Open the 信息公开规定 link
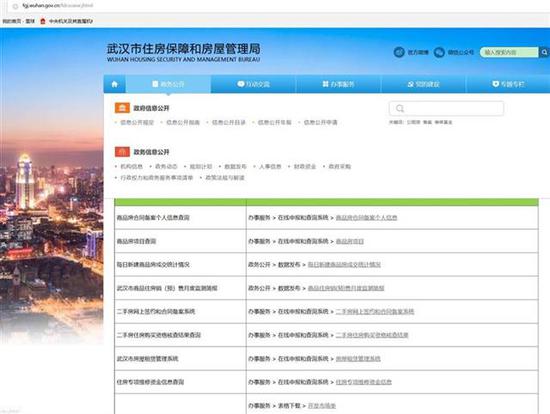Image resolution: width=550 pixels, height=414 pixels. coord(137,122)
